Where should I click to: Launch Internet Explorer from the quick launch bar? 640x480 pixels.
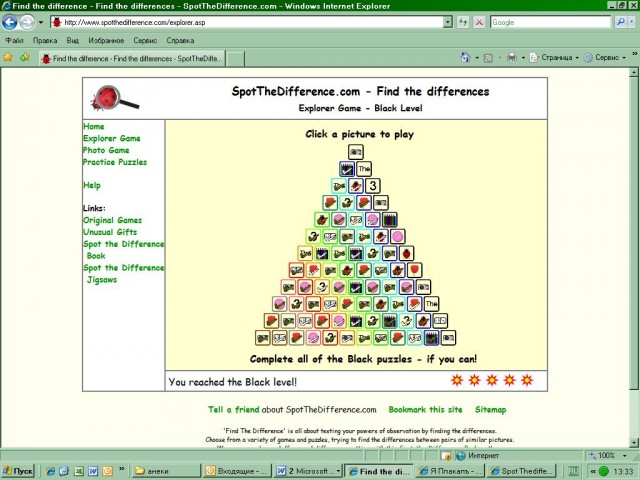[x=51, y=471]
